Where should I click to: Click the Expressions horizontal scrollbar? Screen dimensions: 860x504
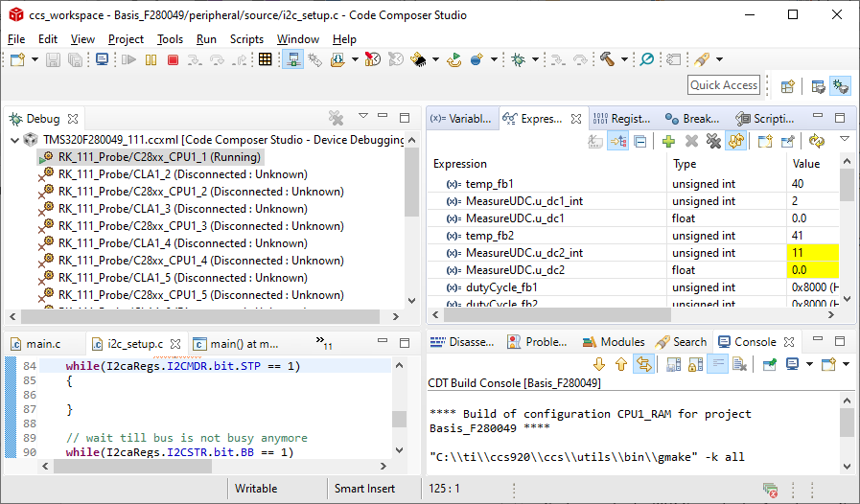click(557, 315)
